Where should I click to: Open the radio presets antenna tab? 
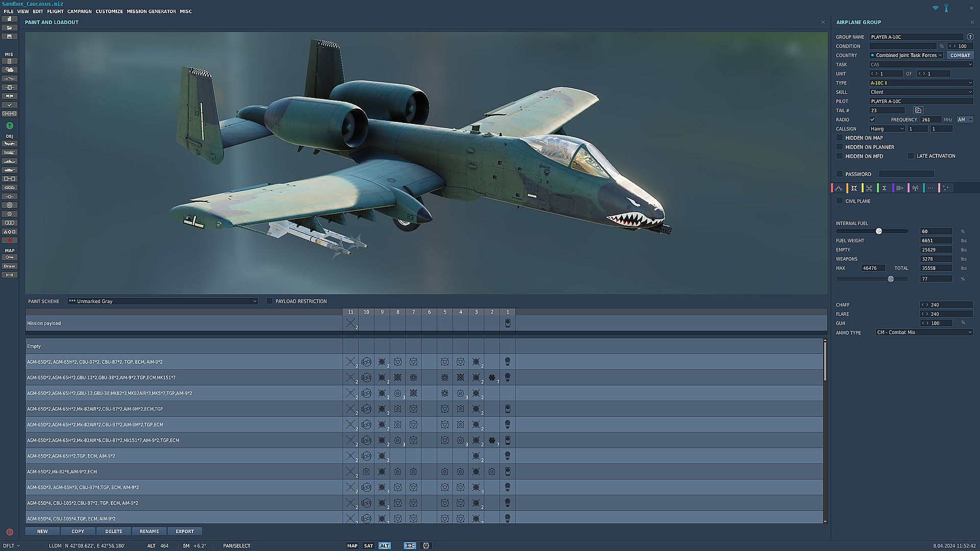click(x=915, y=188)
